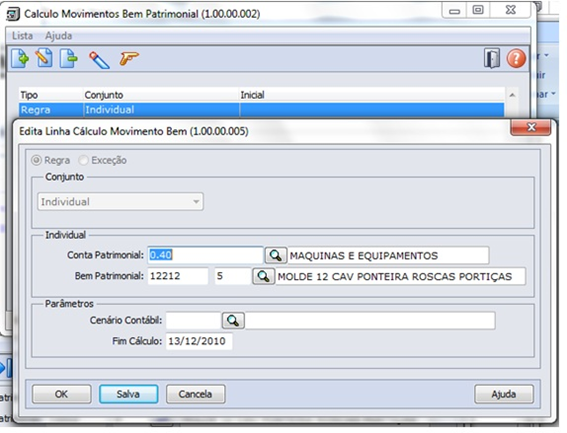Viewport: 567px width, 433px height.
Task: Click the Cenário Contábil code field
Action: (x=193, y=320)
